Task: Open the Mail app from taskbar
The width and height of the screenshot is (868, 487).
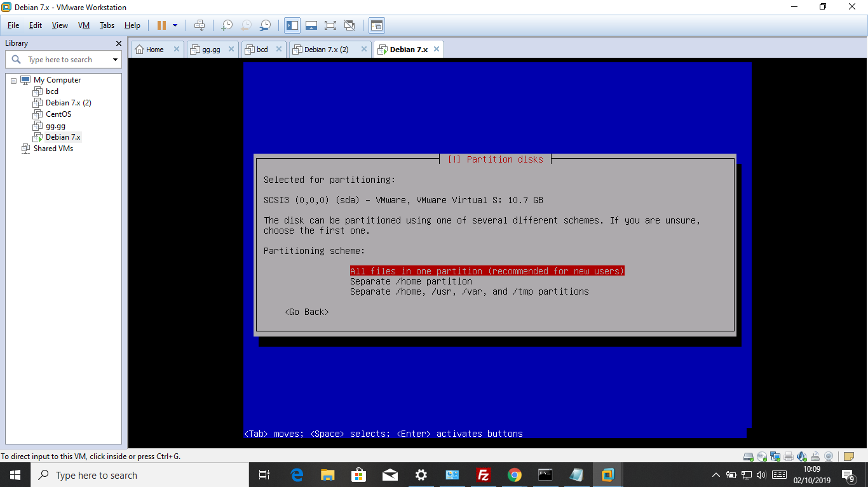Action: coord(390,475)
